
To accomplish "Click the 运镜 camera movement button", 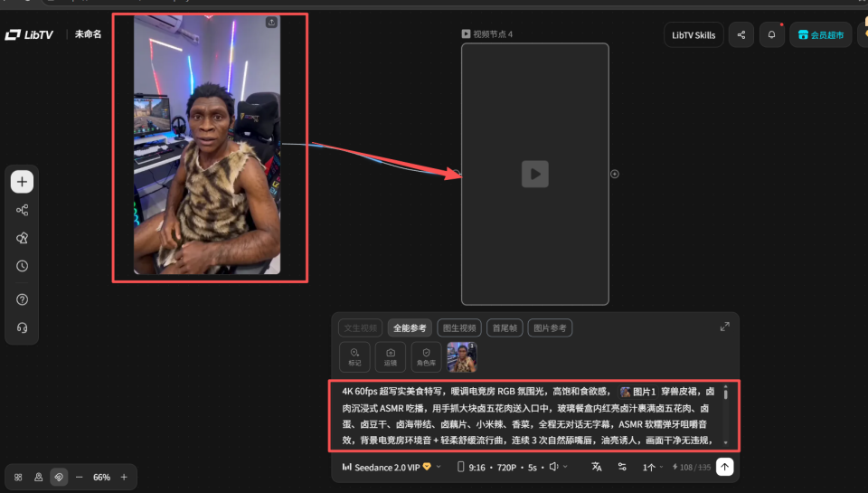I will click(391, 356).
